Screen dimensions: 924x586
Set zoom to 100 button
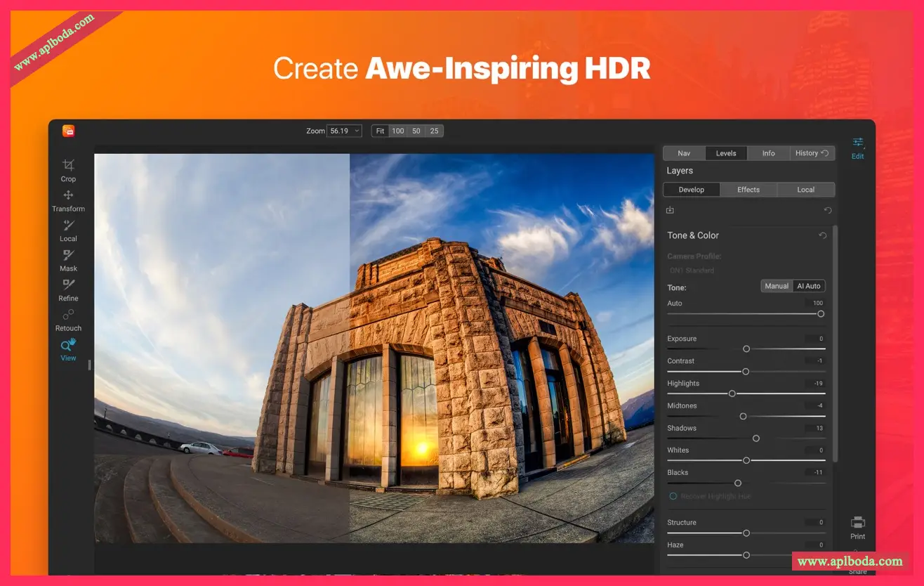398,131
